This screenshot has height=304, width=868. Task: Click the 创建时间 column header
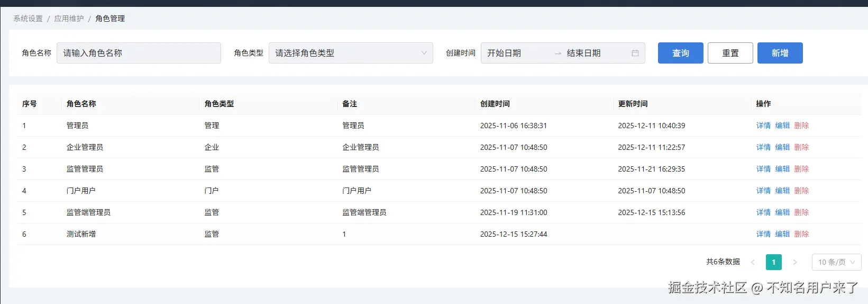(495, 104)
